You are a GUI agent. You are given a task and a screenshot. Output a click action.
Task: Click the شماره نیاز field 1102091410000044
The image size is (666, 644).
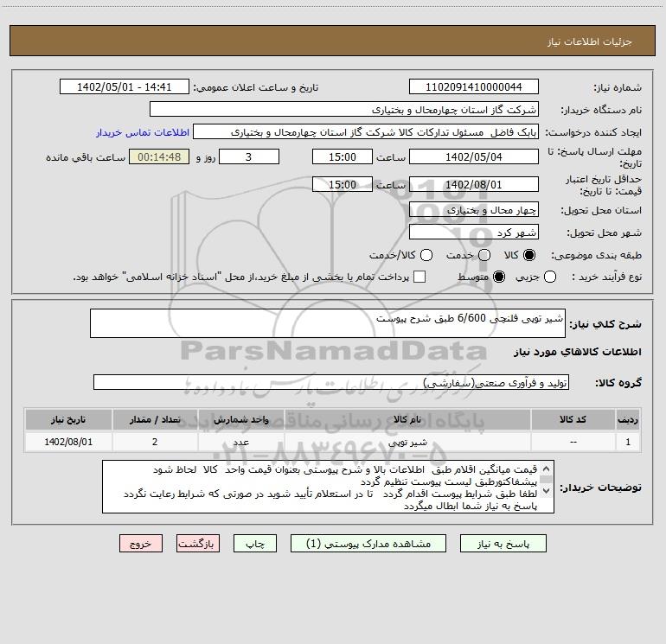click(474, 86)
